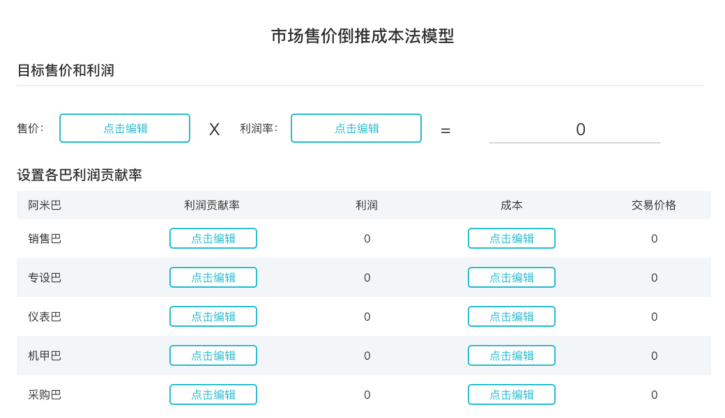Click 仪表巴 成本 edit button
The width and height of the screenshot is (725, 418).
pyautogui.click(x=511, y=316)
